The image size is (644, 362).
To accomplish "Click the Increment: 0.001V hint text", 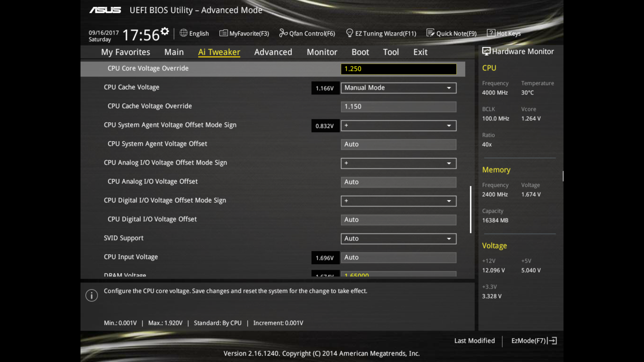I will point(278,323).
